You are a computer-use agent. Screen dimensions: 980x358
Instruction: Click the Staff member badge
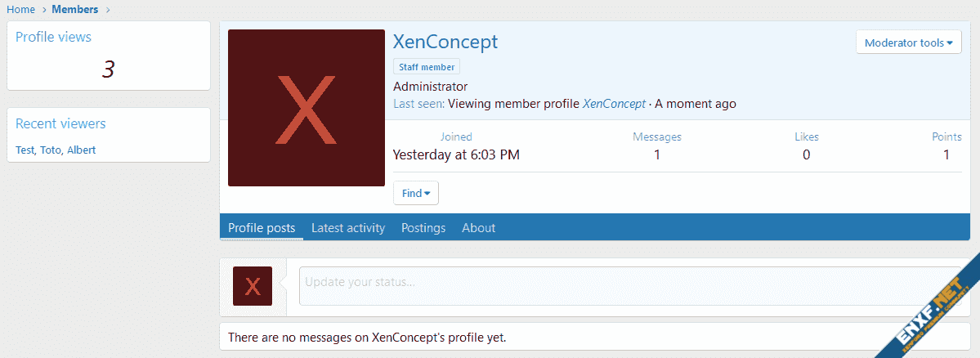pos(426,67)
